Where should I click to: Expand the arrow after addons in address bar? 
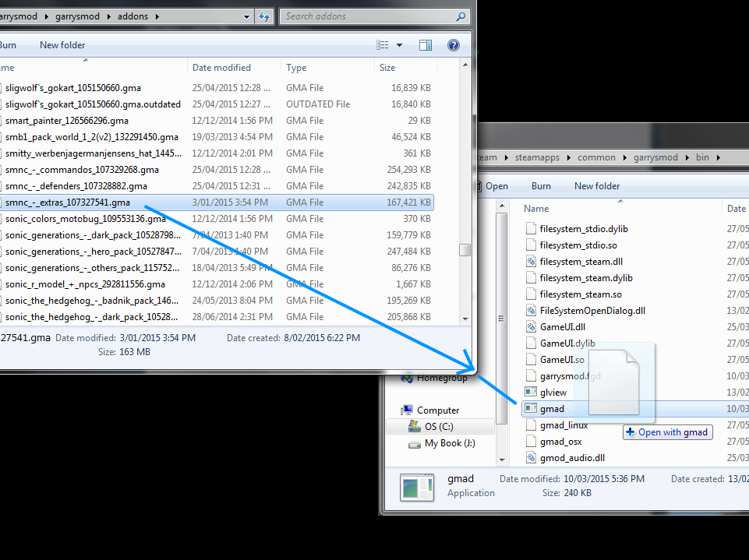(x=157, y=16)
